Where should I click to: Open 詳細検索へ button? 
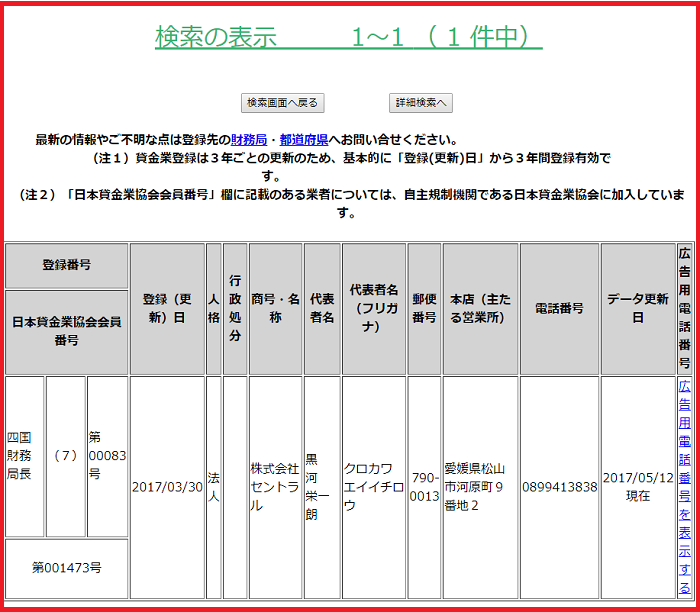click(x=421, y=103)
